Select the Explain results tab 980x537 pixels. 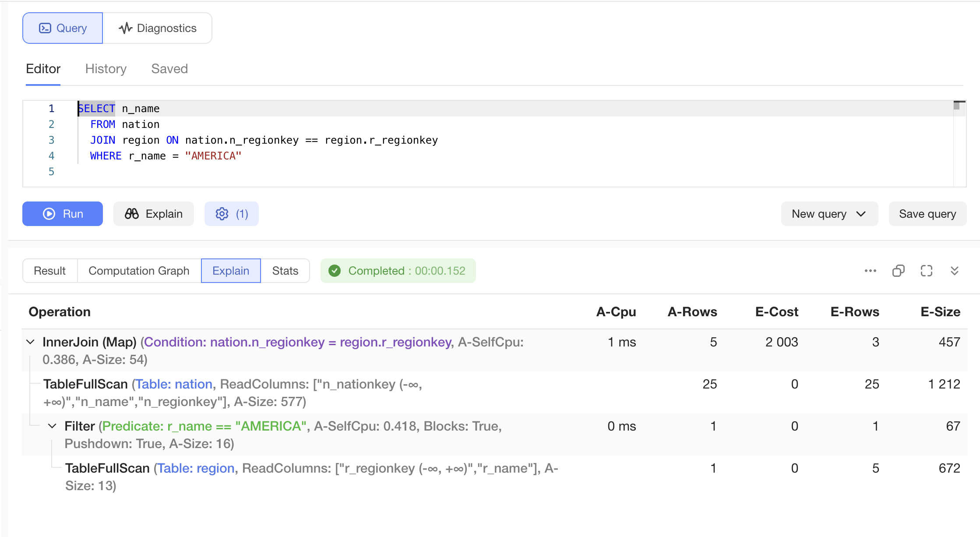tap(231, 271)
